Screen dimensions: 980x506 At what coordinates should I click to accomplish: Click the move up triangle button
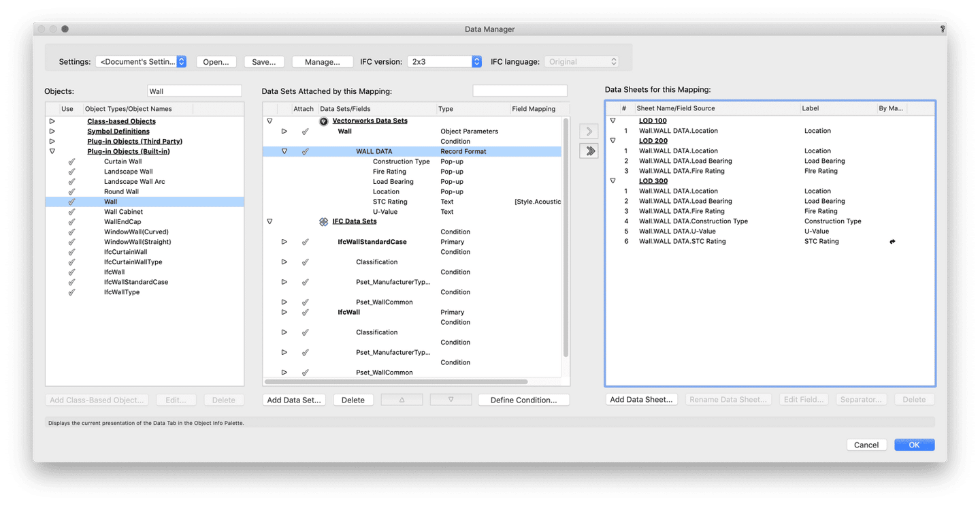[402, 400]
